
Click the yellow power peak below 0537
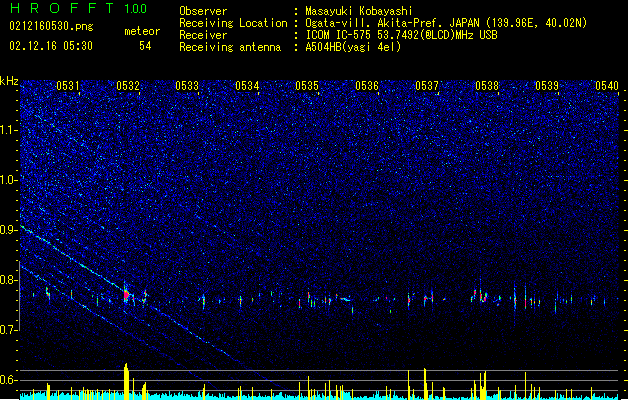(x=425, y=384)
